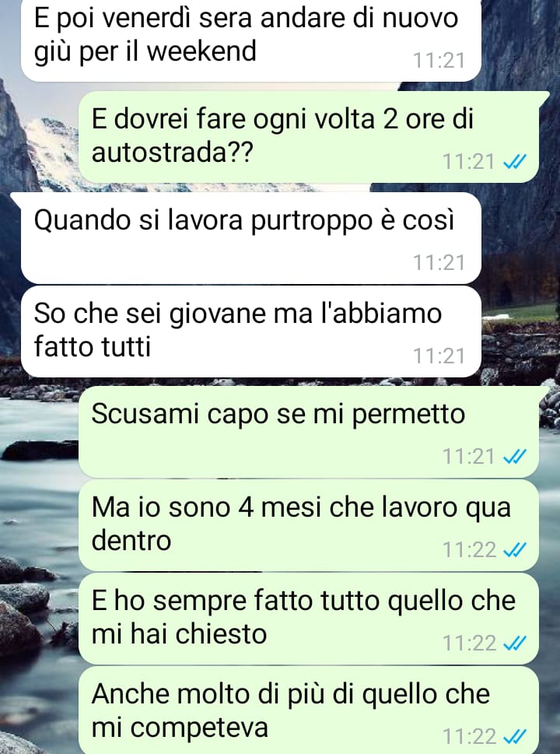Tap the 'Anche molto di più' message bubble
Image resolution: width=560 pixels, height=754 pixels.
(x=309, y=710)
